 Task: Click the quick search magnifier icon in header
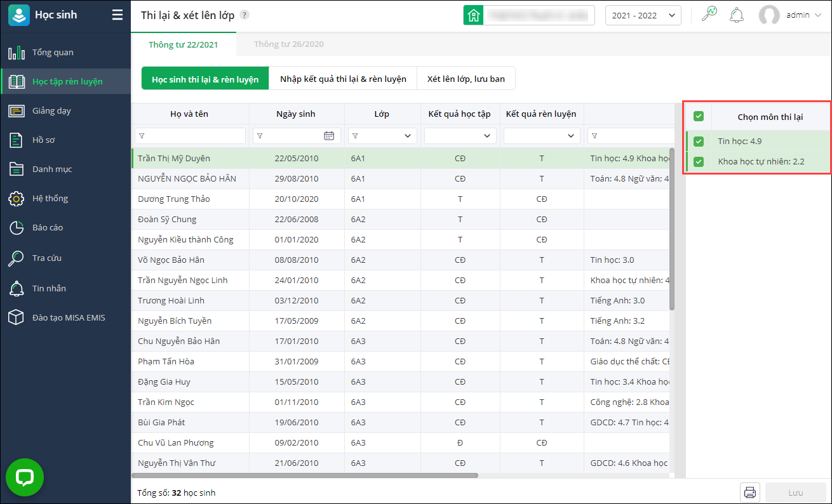[709, 15]
